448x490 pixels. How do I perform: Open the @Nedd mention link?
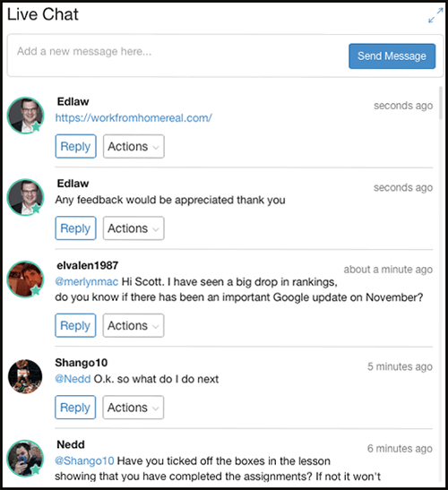tap(73, 379)
